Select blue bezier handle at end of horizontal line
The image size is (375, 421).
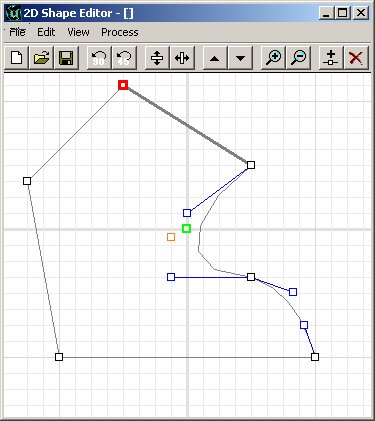point(171,277)
